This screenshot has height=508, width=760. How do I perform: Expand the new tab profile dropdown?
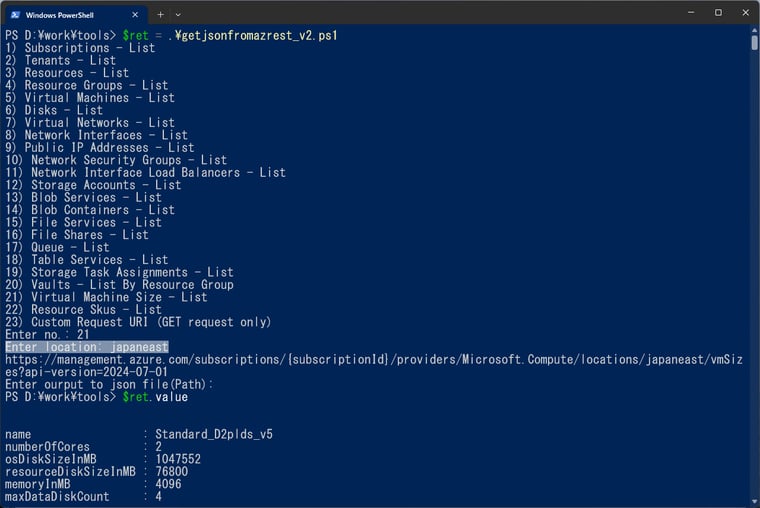(178, 15)
